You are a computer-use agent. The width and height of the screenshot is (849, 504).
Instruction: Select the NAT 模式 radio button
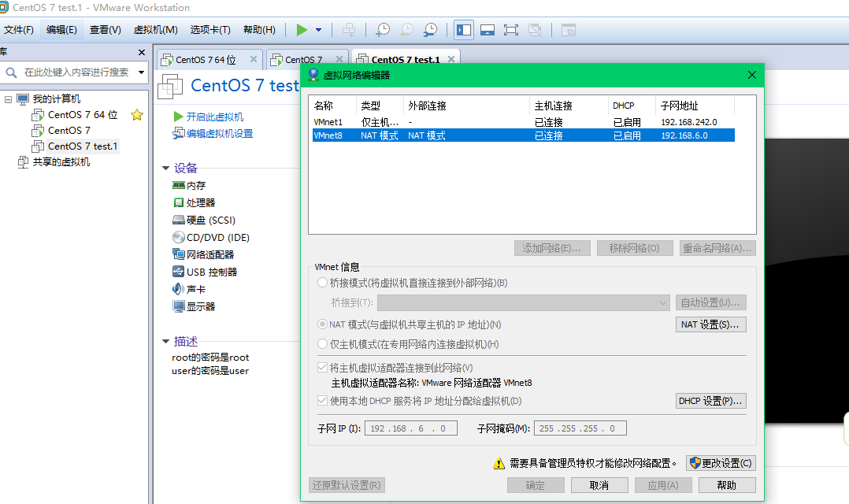322,324
